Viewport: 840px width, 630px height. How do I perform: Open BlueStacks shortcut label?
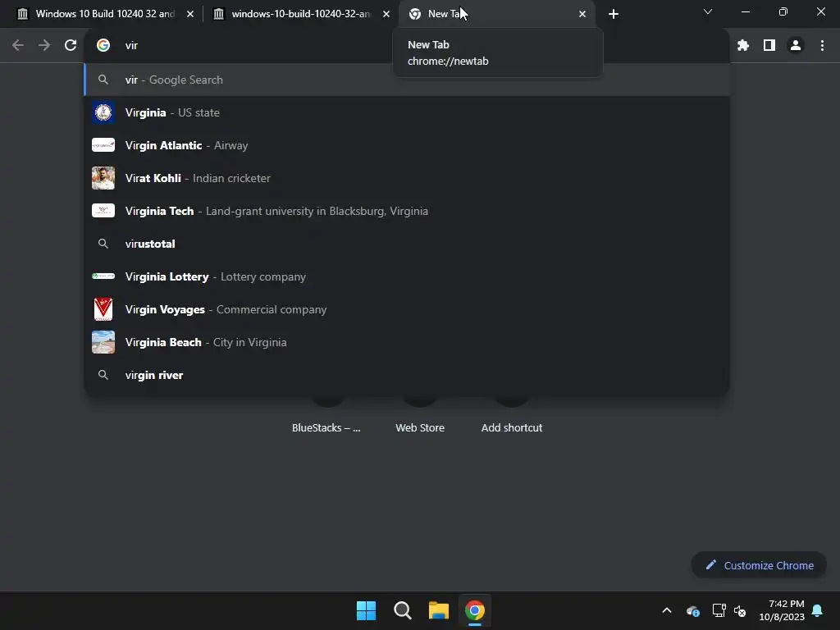click(326, 427)
